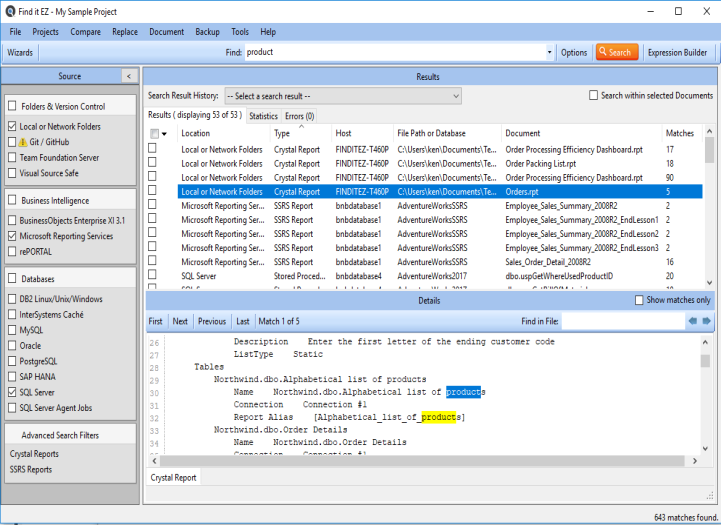Open the select-all checkbox dropdown arrow
Image resolution: width=721 pixels, height=525 pixels.
(x=164, y=134)
